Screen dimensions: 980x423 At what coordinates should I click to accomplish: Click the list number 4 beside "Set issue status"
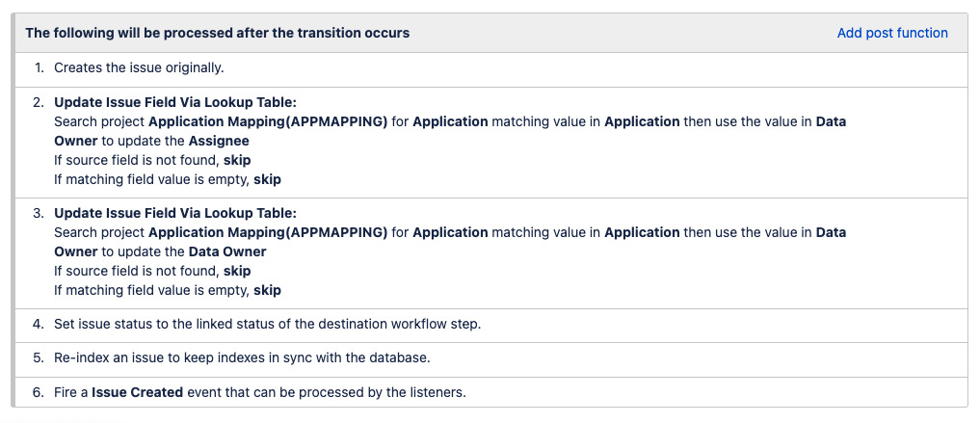coord(39,324)
